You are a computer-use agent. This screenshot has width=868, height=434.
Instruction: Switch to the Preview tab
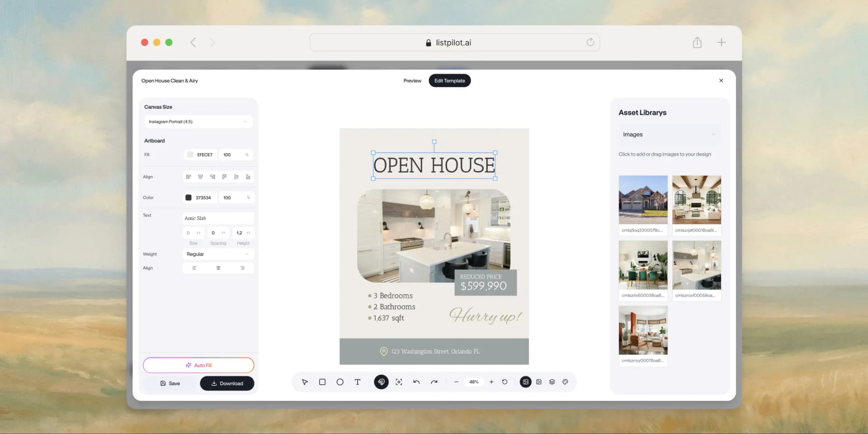(412, 80)
